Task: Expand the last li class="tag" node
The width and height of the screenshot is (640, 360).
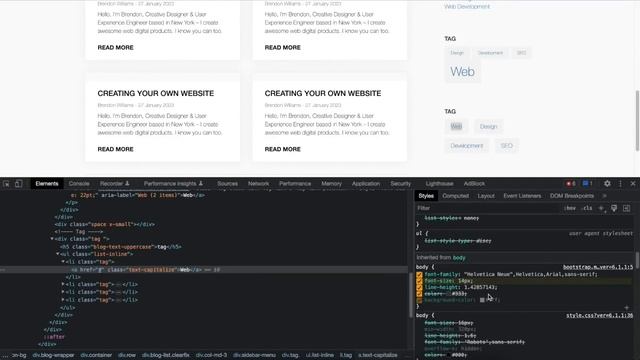Action: [x=63, y=300]
